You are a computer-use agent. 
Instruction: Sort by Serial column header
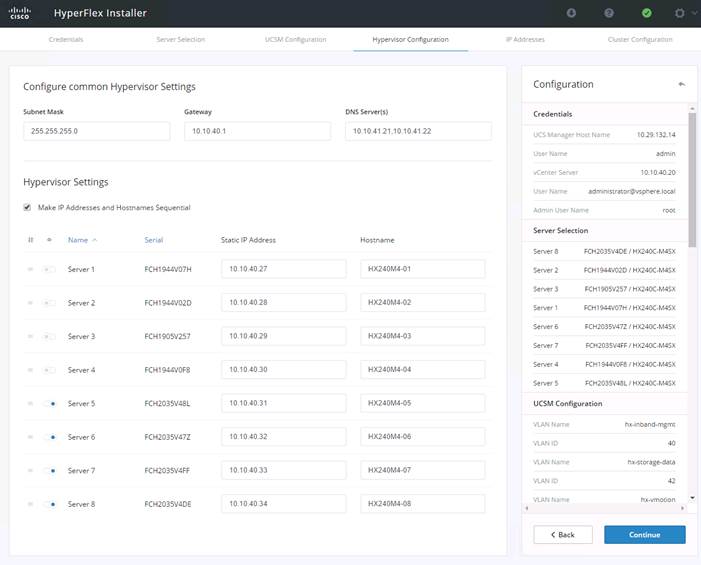coord(154,240)
